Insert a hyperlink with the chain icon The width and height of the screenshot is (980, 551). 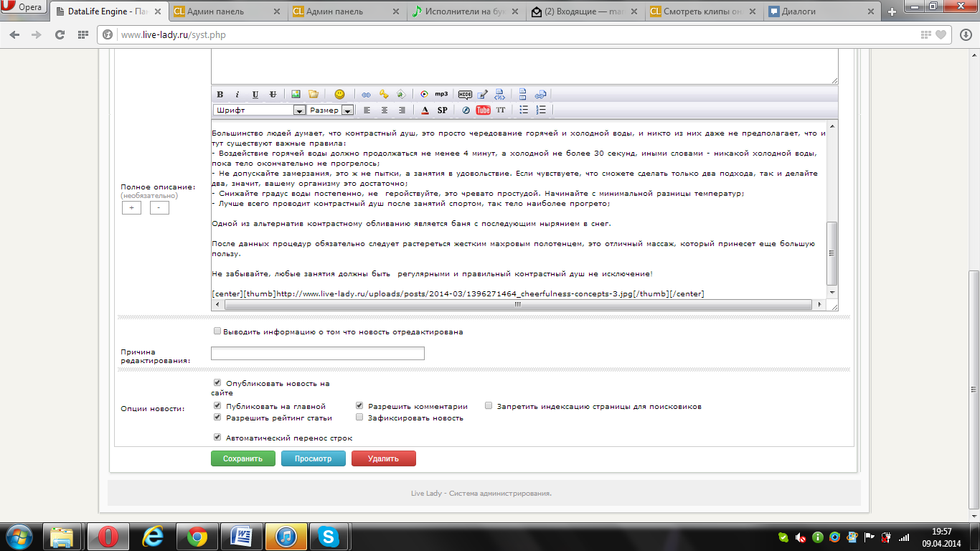click(366, 94)
